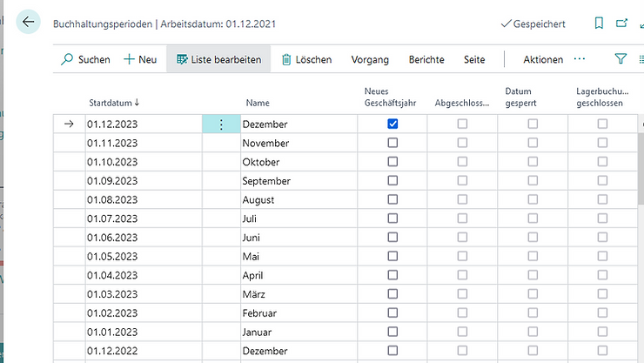Open the search via Suchen
This screenshot has width=644, height=363.
85,59
